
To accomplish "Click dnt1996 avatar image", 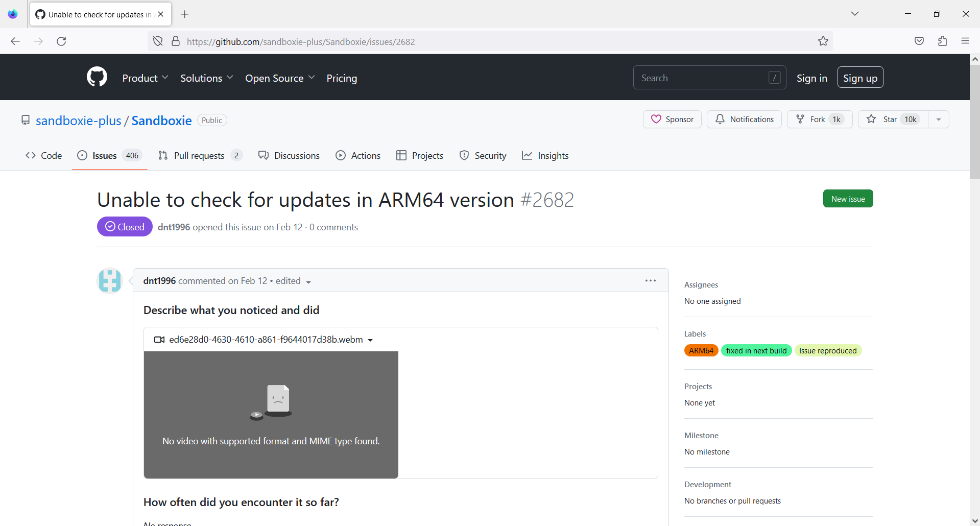I will pyautogui.click(x=110, y=281).
